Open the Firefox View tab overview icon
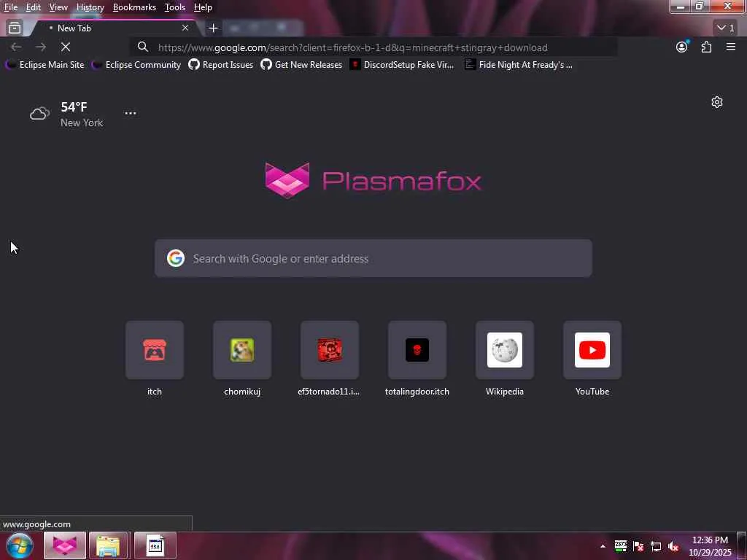This screenshot has height=560, width=747. (15, 28)
